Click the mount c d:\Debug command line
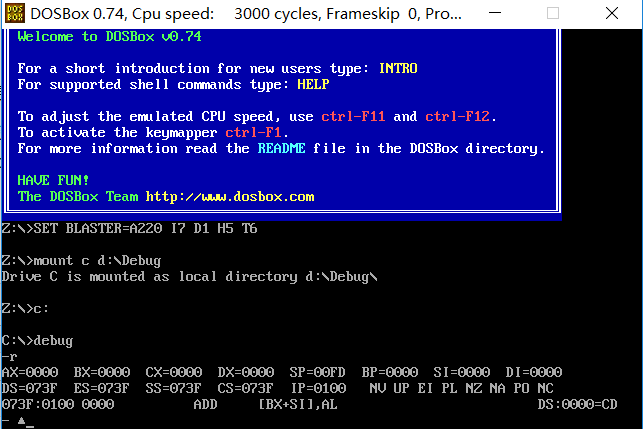The height and width of the screenshot is (429, 643). point(82,260)
